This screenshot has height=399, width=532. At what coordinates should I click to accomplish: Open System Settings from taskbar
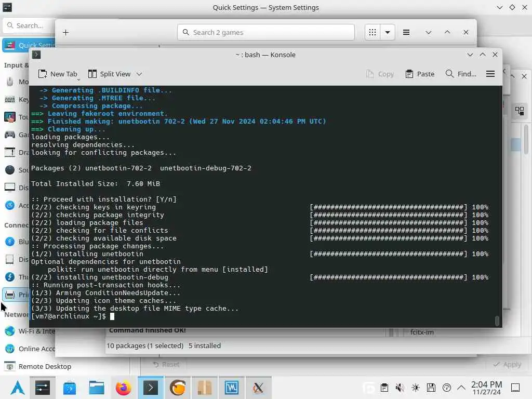43,388
